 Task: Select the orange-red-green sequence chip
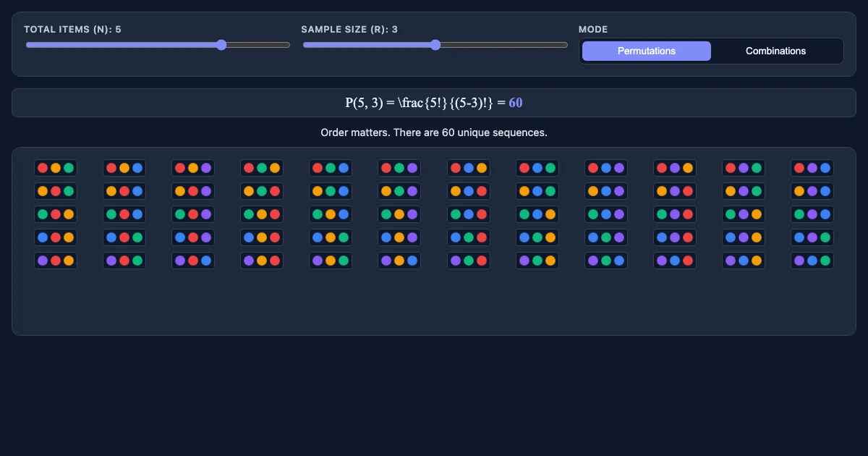click(56, 191)
